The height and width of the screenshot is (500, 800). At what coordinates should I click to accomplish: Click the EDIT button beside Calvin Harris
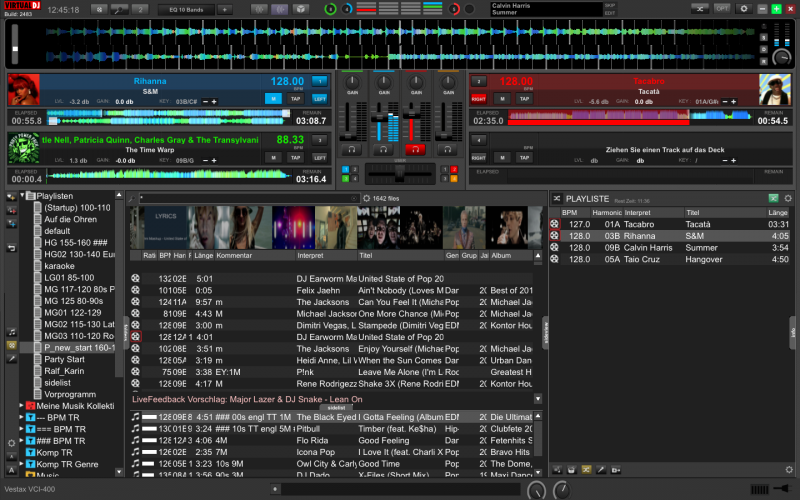(609, 13)
